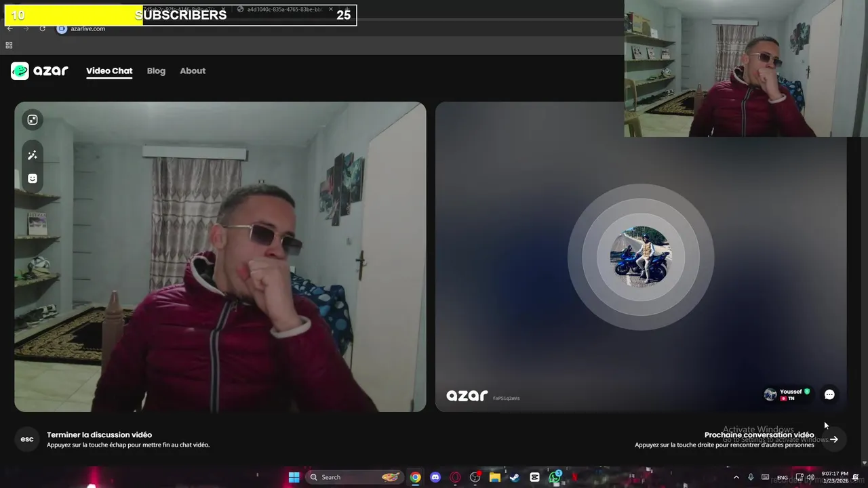Open Youssef's profile badge
The width and height of the screenshot is (868, 488).
tap(787, 394)
